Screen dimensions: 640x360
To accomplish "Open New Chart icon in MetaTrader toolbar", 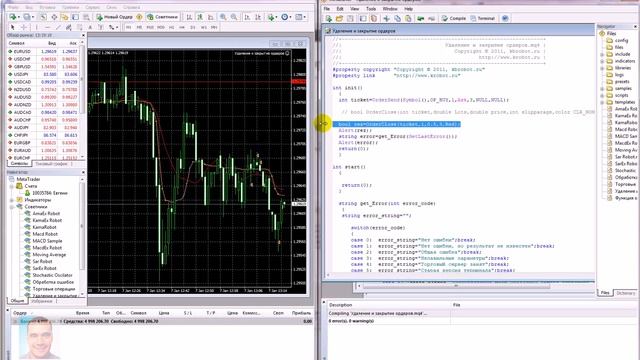I will [14, 17].
